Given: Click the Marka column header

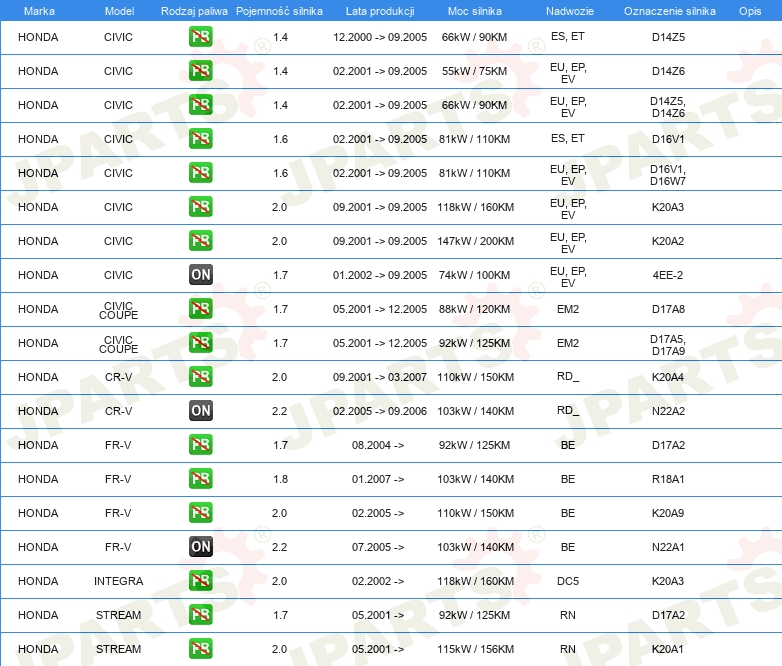Looking at the screenshot, I should (39, 11).
